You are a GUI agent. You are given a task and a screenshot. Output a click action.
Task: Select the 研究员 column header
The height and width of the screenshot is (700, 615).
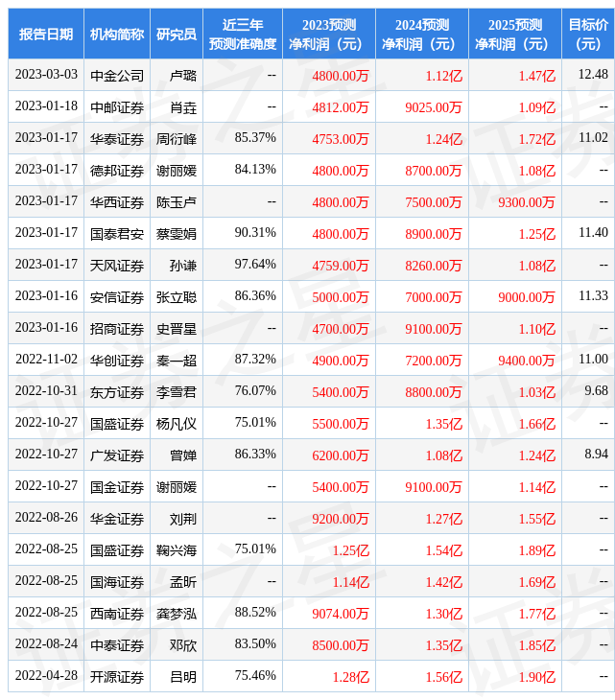pyautogui.click(x=177, y=35)
